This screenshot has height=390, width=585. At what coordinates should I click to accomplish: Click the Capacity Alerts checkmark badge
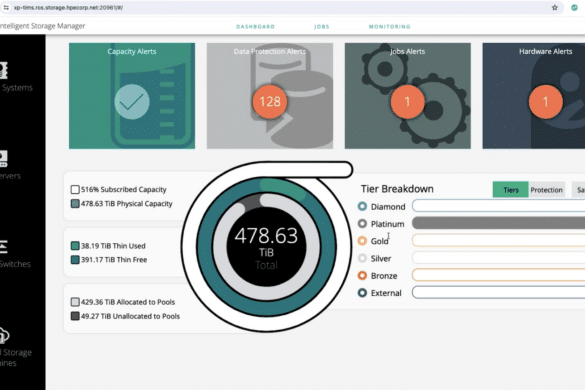(x=132, y=102)
